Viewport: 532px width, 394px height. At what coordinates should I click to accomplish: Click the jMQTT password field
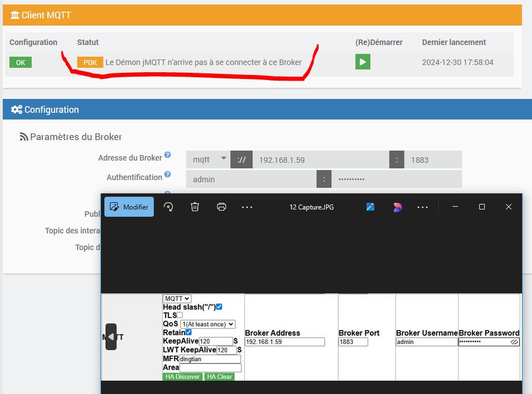pos(397,179)
